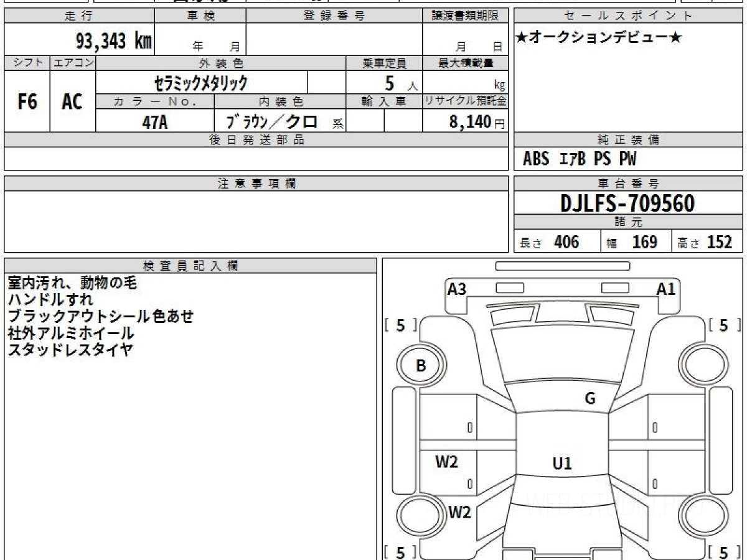
Task: Click the 車台番号 header
Action: 628,184
